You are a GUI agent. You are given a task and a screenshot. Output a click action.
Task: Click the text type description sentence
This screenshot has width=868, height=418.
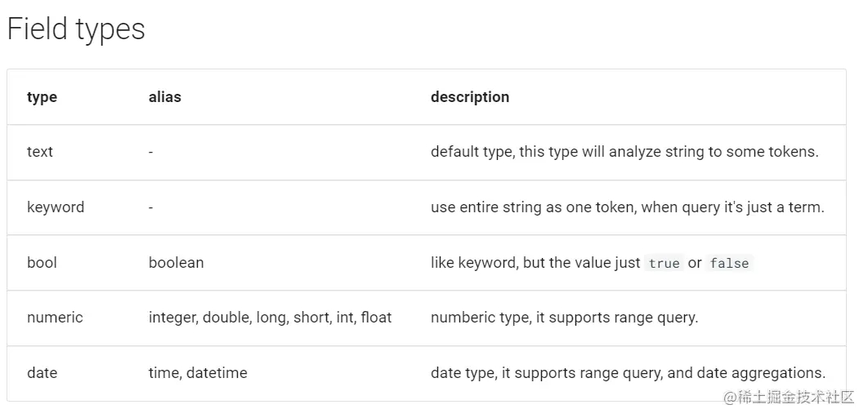(x=624, y=152)
